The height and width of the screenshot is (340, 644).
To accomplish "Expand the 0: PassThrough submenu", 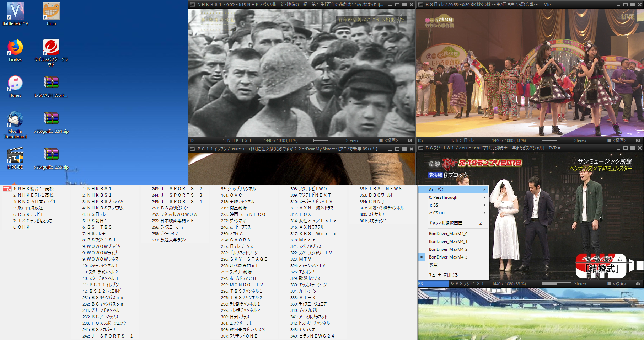I will pyautogui.click(x=454, y=197).
